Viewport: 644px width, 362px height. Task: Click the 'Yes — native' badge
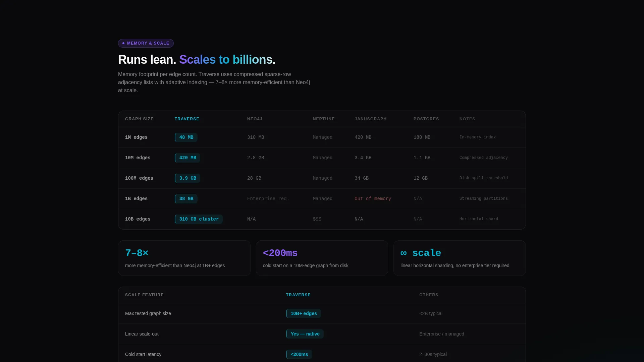(305, 334)
